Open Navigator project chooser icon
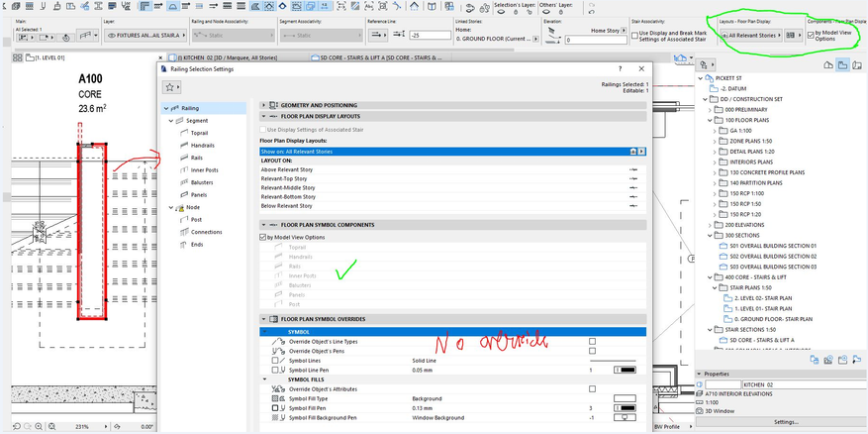 click(707, 64)
